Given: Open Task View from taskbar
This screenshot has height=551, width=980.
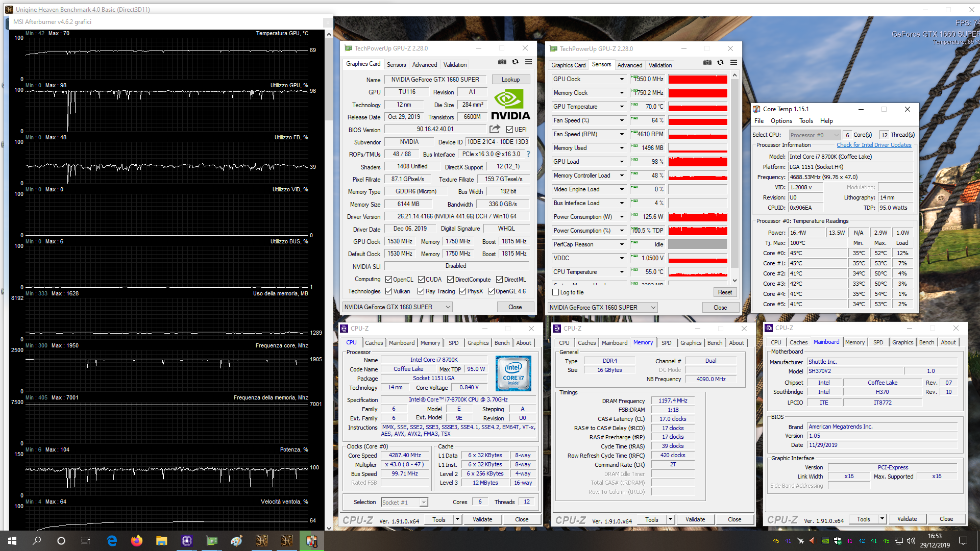Looking at the screenshot, I should pos(86,541).
